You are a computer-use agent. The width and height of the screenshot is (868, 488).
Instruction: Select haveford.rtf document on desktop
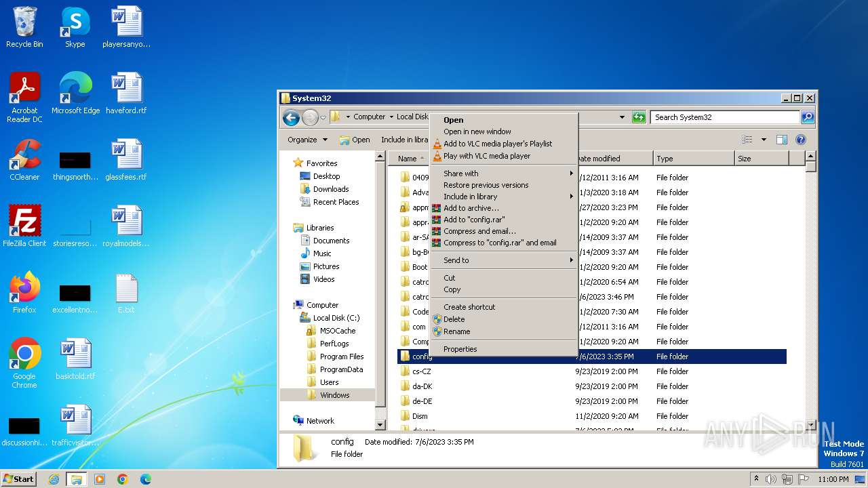coord(126,93)
